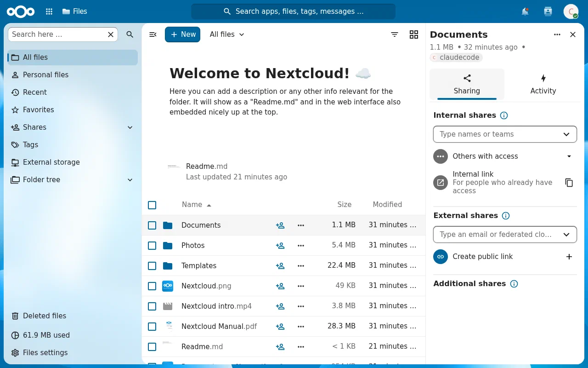Image resolution: width=588 pixels, height=368 pixels.
Task: Switch to the Activity tab
Action: (543, 84)
